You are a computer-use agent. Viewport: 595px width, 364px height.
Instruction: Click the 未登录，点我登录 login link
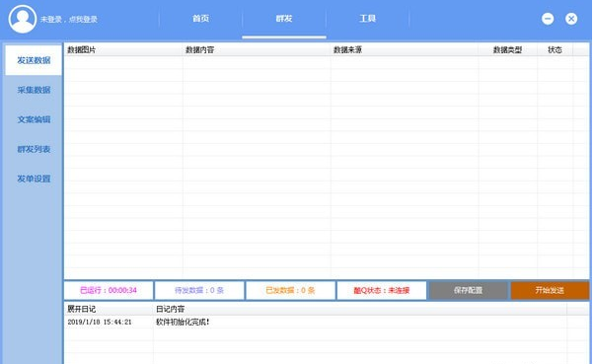point(69,20)
